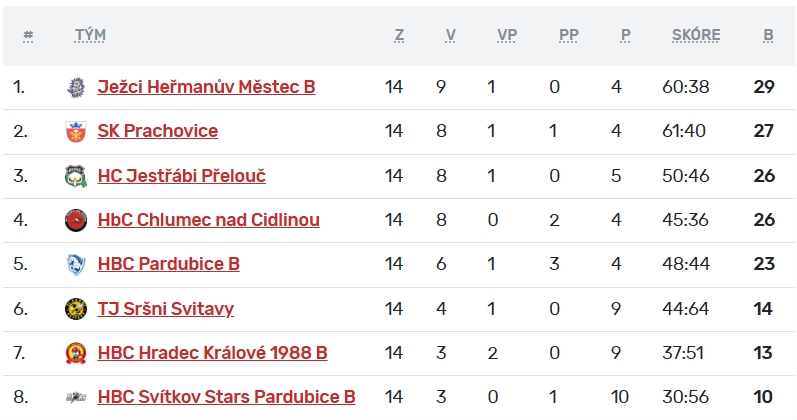Click the VP column header
The width and height of the screenshot is (797, 420).
(507, 35)
